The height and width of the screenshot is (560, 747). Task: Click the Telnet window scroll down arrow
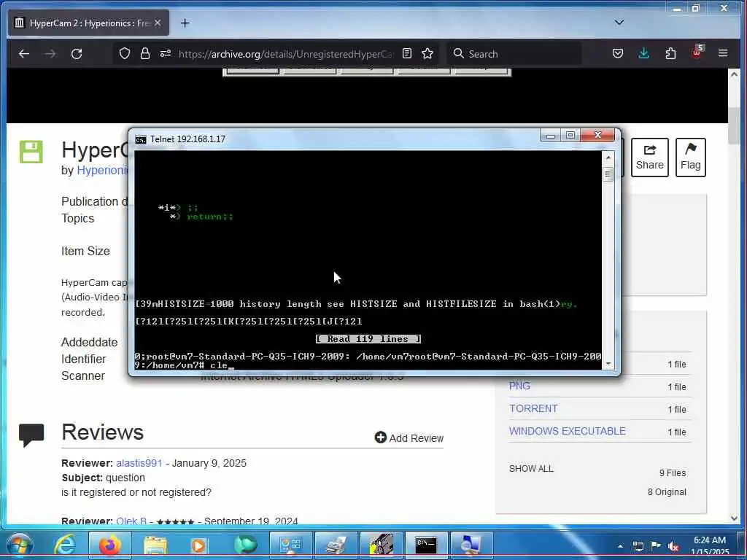tap(608, 364)
